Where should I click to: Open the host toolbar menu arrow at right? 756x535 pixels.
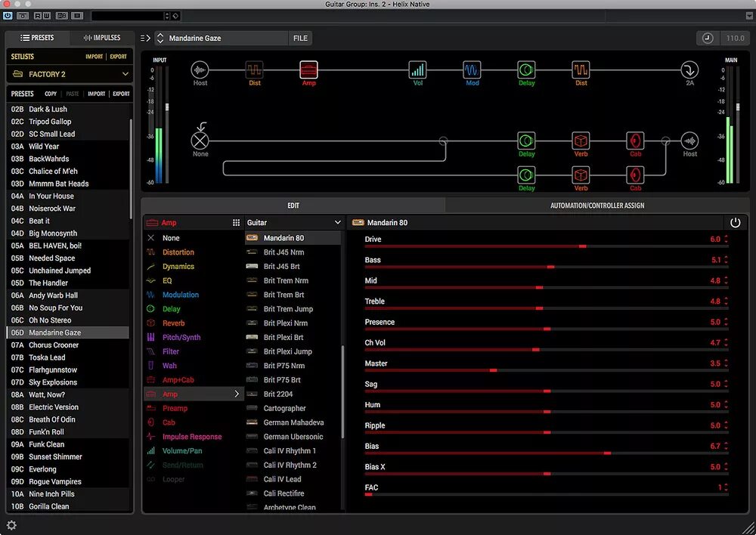(x=748, y=15)
